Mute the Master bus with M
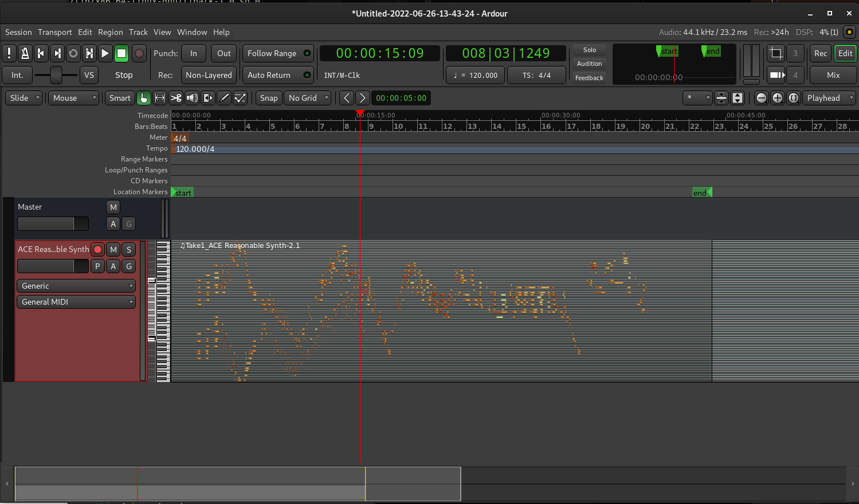Image resolution: width=859 pixels, height=504 pixels. click(x=113, y=207)
